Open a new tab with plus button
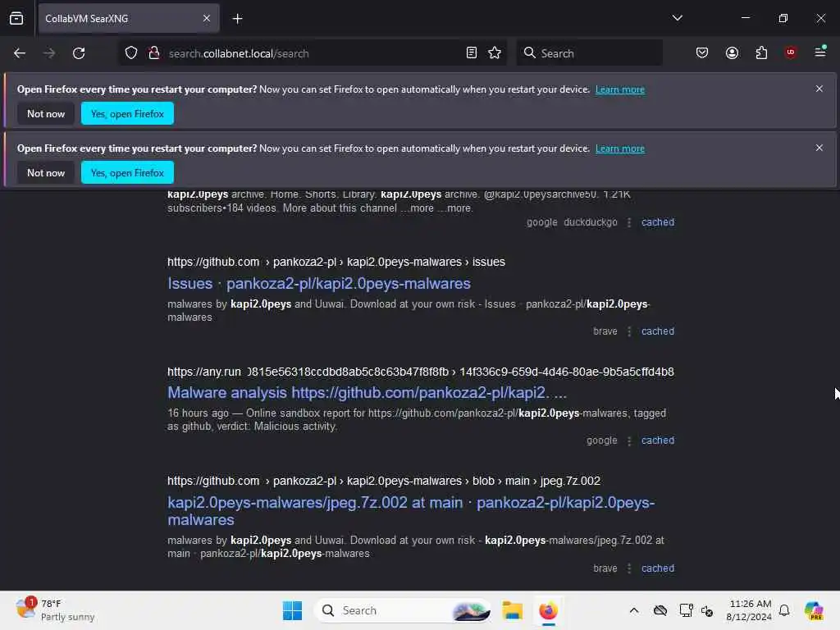The image size is (840, 630). (237, 19)
